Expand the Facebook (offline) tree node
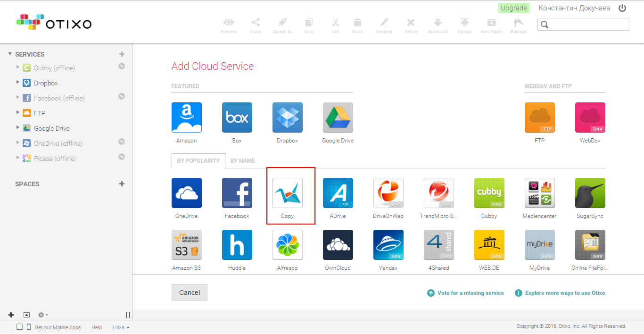Viewport: 644px width, 334px height. pyautogui.click(x=18, y=97)
